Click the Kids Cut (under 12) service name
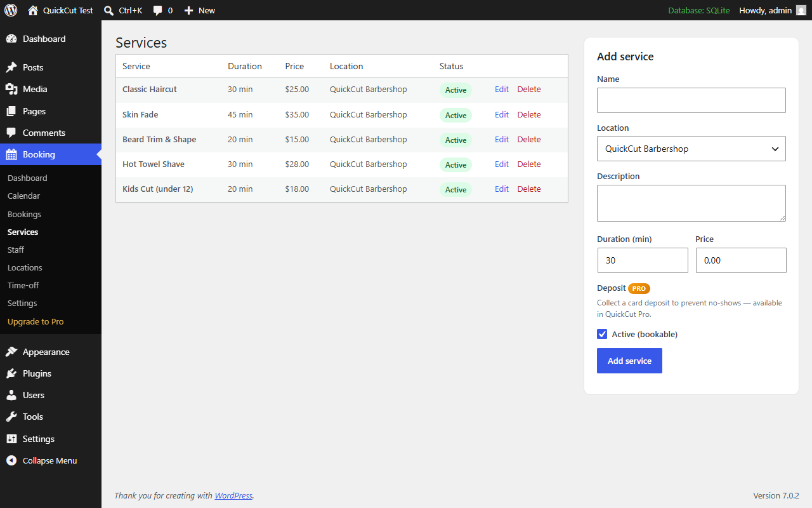The image size is (812, 508). pyautogui.click(x=158, y=189)
